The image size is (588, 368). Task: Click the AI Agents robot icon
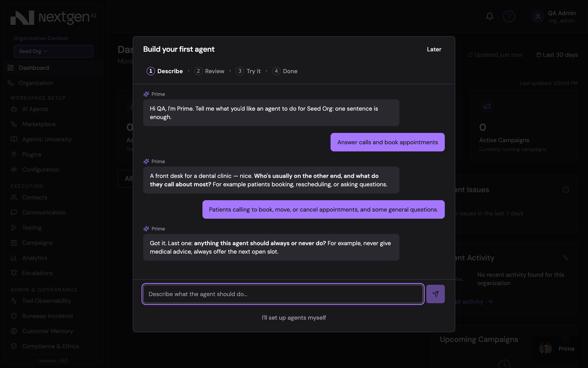[14, 109]
